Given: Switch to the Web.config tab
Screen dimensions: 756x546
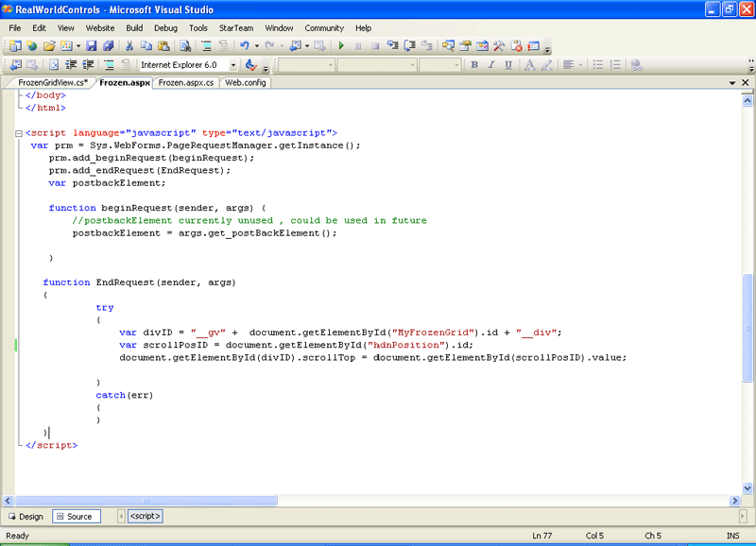Looking at the screenshot, I should point(246,82).
